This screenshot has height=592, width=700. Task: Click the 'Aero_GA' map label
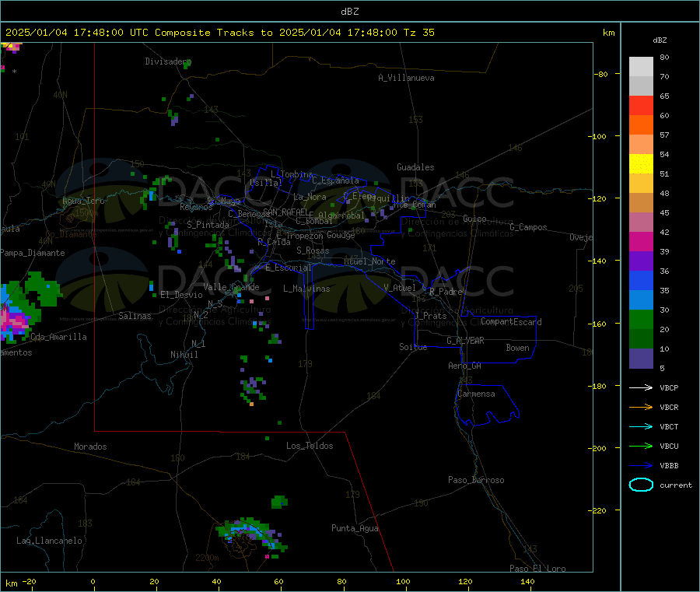[465, 366]
